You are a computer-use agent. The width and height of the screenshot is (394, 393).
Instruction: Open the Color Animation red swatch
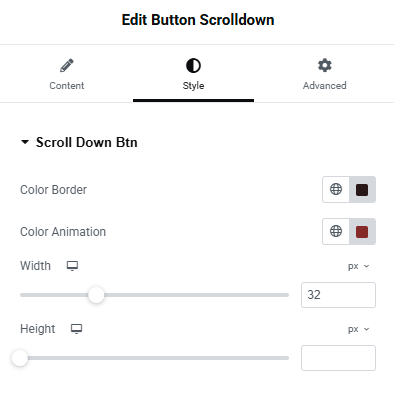point(362,231)
